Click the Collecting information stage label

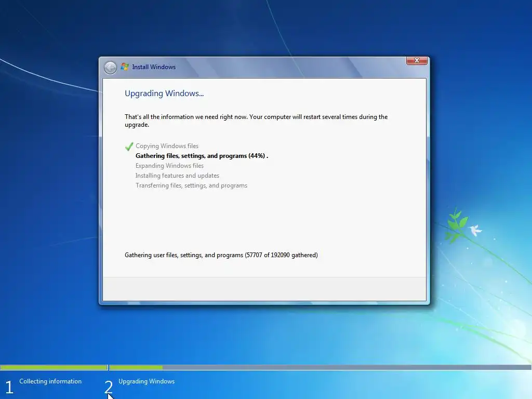point(50,381)
